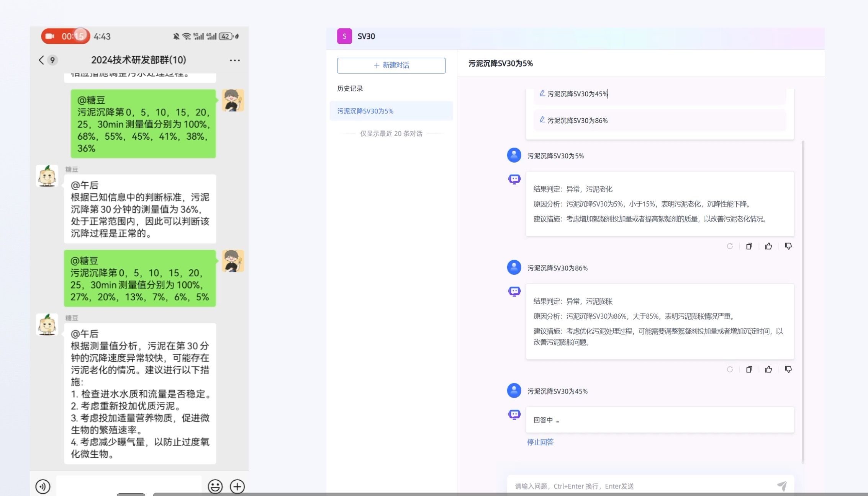Viewport: 868px width, 496px height.
Task: Copy the 污泥膨胀 response text
Action: (x=749, y=369)
